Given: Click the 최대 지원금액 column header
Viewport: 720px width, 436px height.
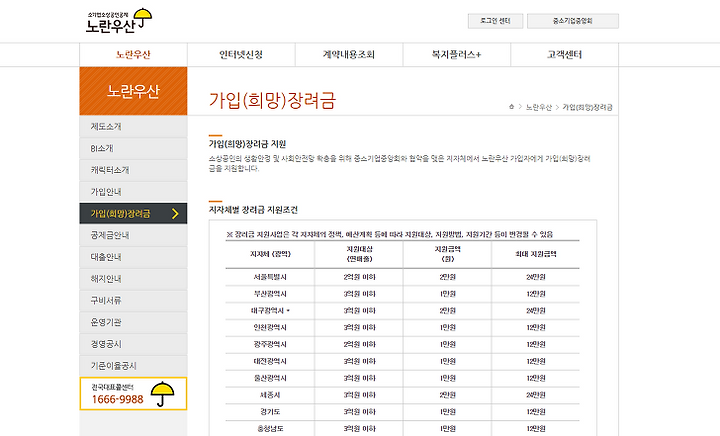Looking at the screenshot, I should [535, 254].
